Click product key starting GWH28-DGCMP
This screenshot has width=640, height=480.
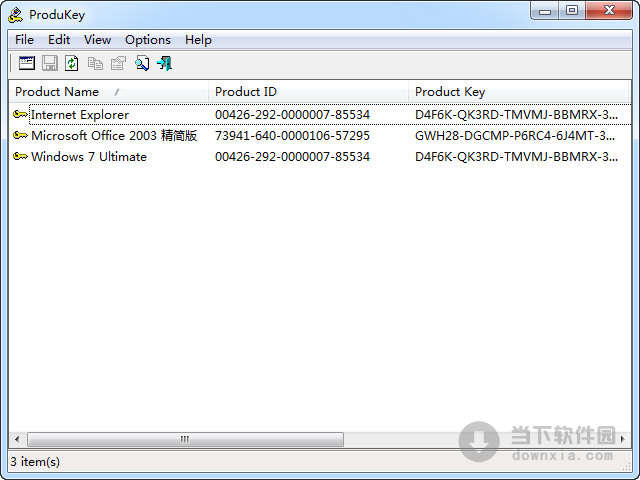click(515, 135)
